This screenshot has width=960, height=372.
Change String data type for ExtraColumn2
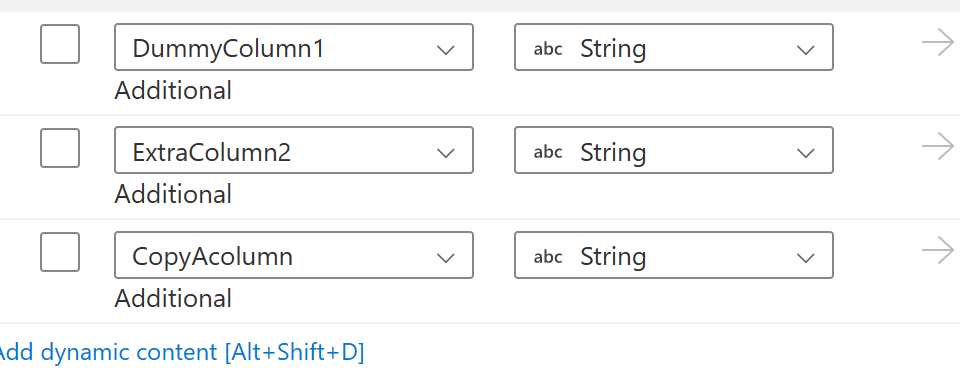[x=673, y=151]
